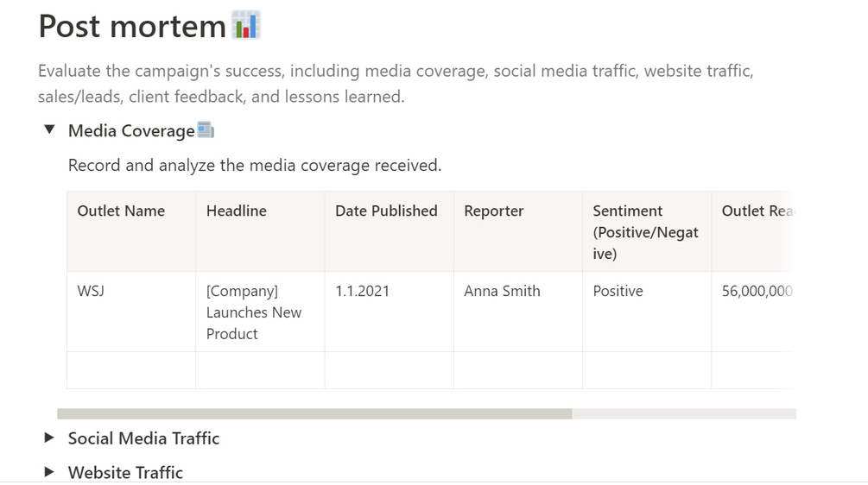Collapse the Media Coverage toggle section
Viewport: 868px width, 485px height.
(x=50, y=130)
